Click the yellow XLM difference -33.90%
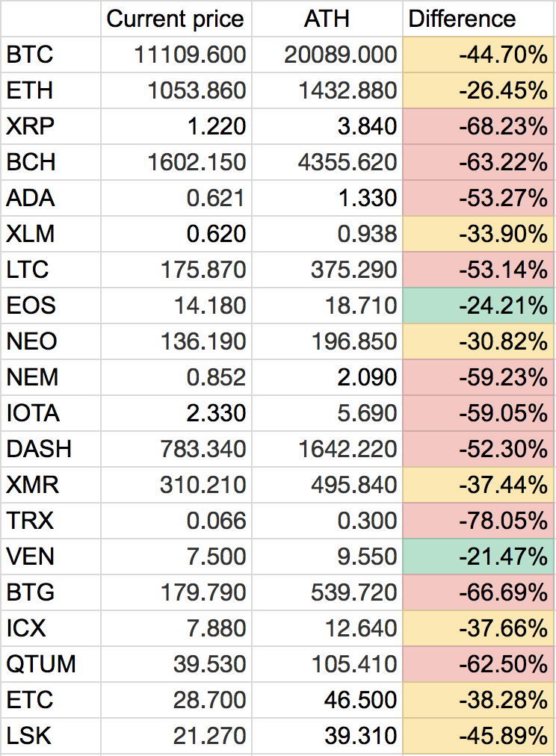Screen dimensions: 556x756 pos(503,234)
